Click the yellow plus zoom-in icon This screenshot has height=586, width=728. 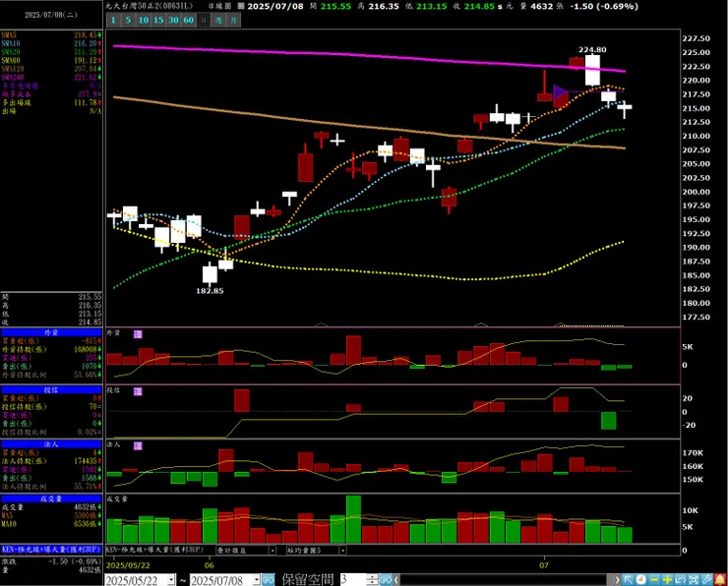tap(667, 579)
